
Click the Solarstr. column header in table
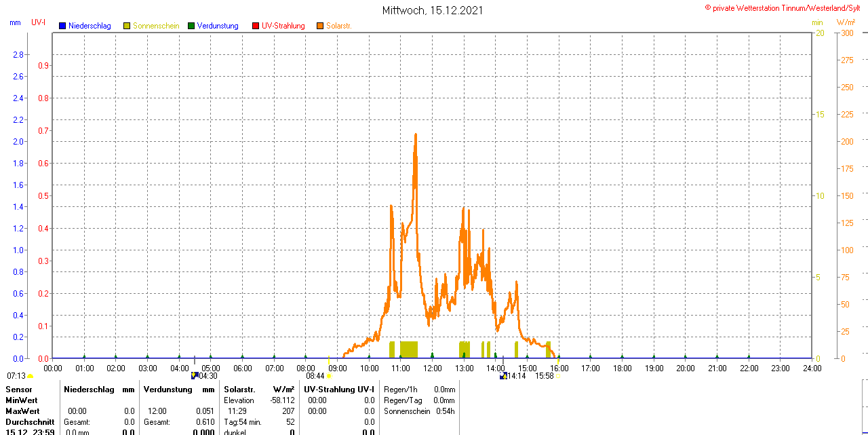click(239, 390)
